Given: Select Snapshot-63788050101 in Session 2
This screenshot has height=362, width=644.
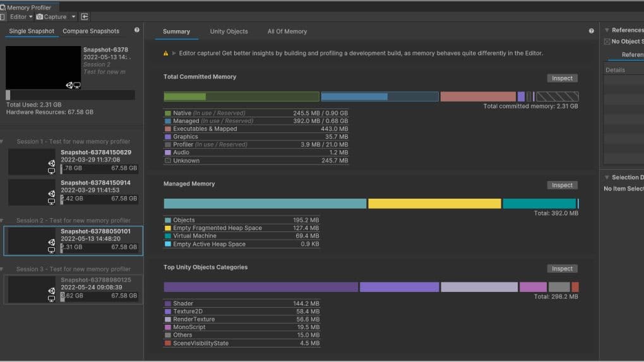Looking at the screenshot, I should [x=73, y=240].
